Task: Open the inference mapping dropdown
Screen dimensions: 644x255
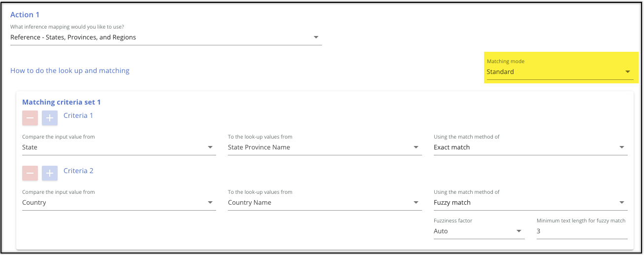Action: click(166, 37)
